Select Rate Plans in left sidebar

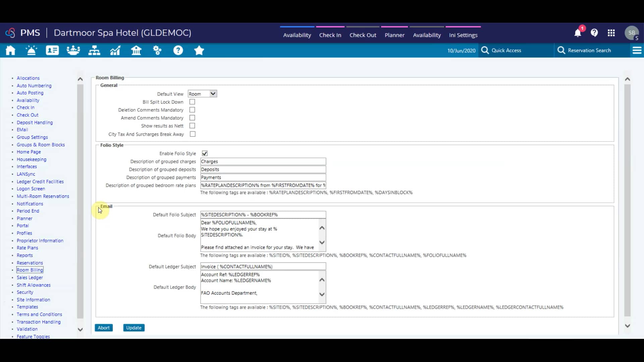(x=27, y=248)
